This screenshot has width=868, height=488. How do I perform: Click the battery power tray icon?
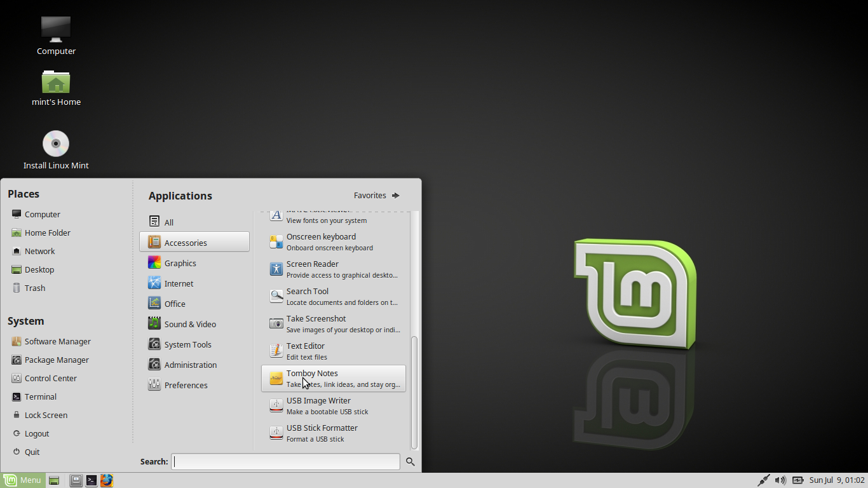(797, 480)
